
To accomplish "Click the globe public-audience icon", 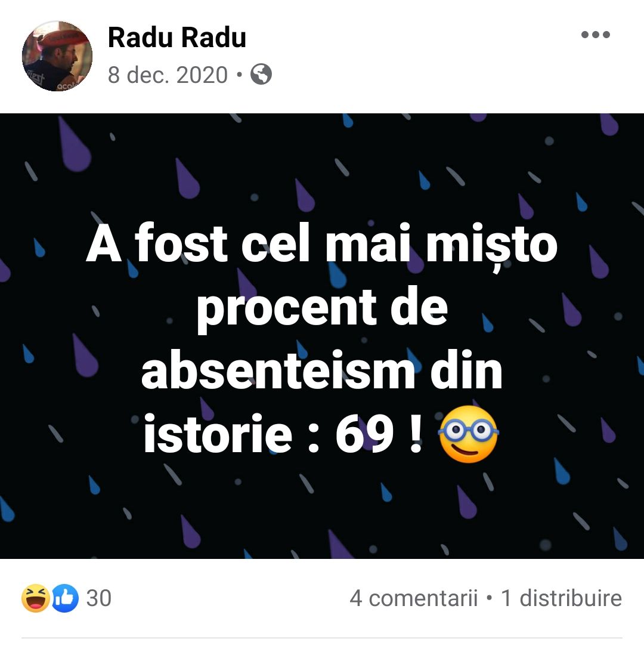I will [261, 75].
